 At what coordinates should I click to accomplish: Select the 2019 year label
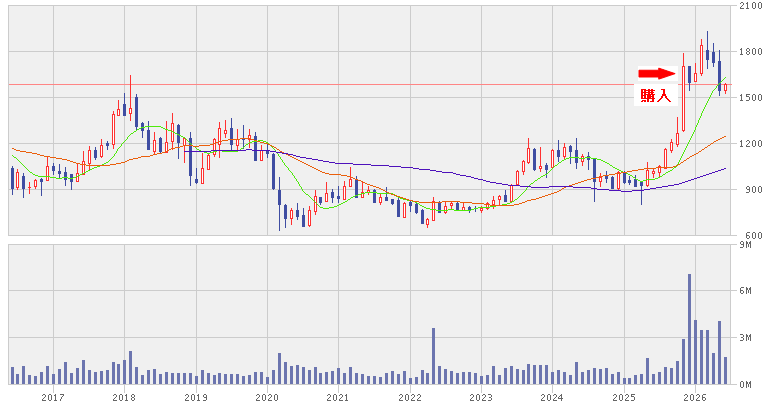pyautogui.click(x=196, y=397)
